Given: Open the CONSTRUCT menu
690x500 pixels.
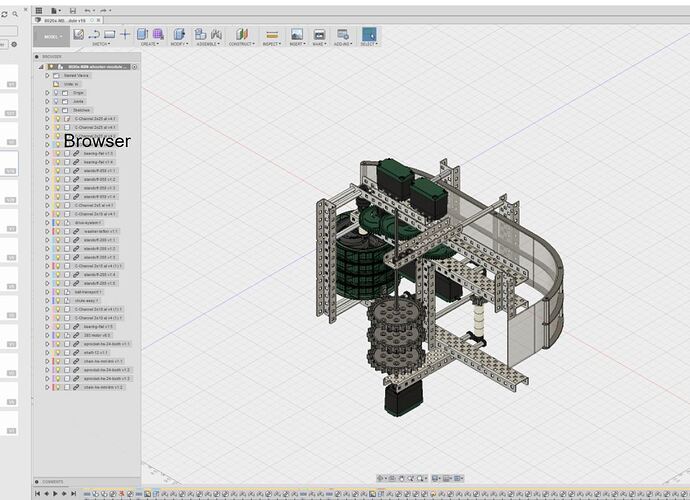Looking at the screenshot, I should tap(242, 44).
